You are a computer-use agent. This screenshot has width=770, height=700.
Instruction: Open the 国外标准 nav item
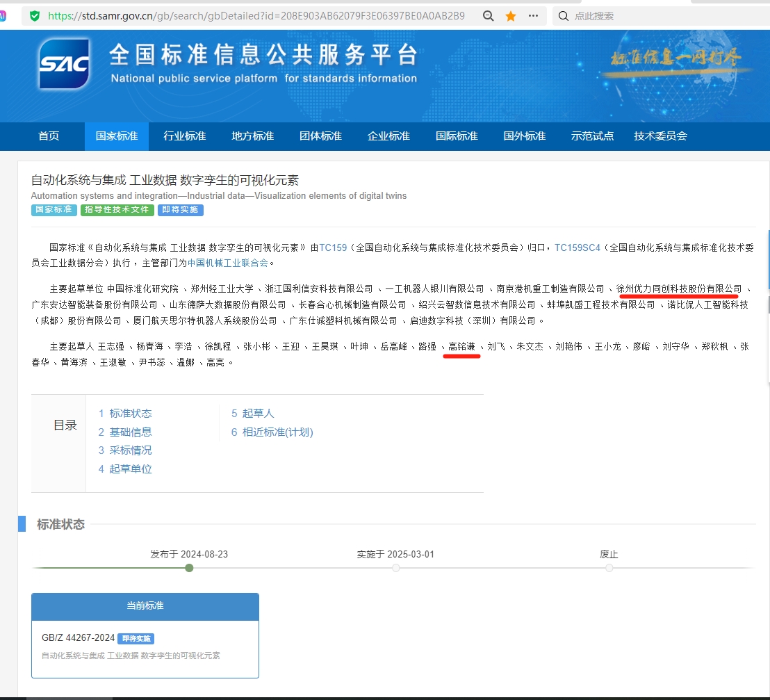tap(525, 136)
